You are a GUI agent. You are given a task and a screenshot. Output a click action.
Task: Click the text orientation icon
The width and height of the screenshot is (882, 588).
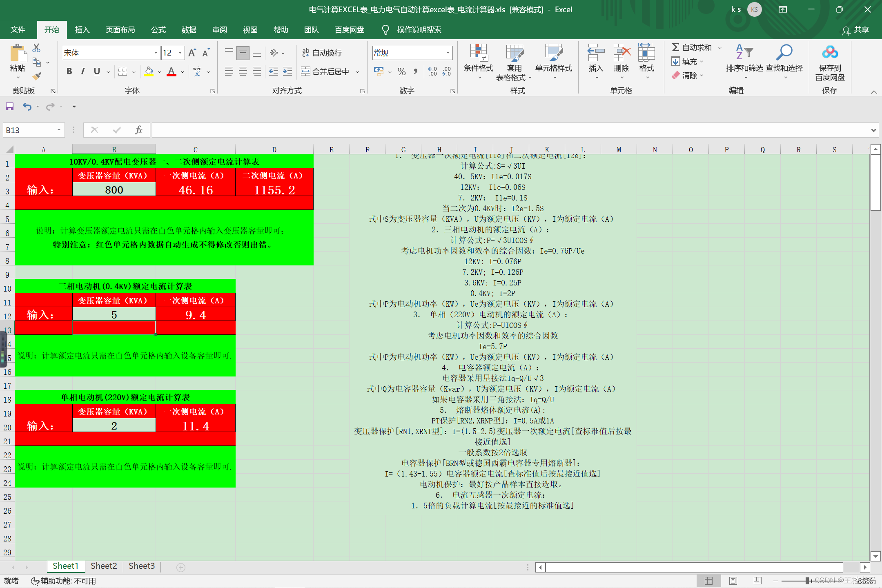pos(274,53)
